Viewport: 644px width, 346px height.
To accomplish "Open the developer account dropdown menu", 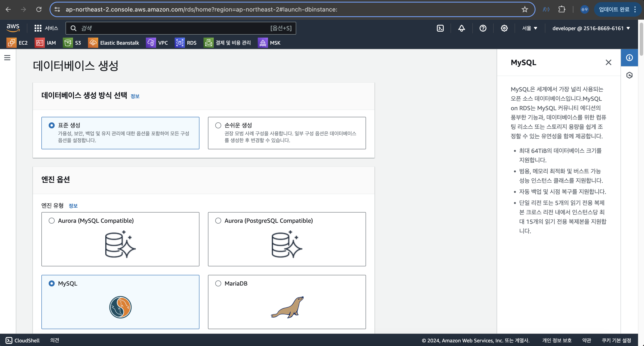I will (591, 28).
